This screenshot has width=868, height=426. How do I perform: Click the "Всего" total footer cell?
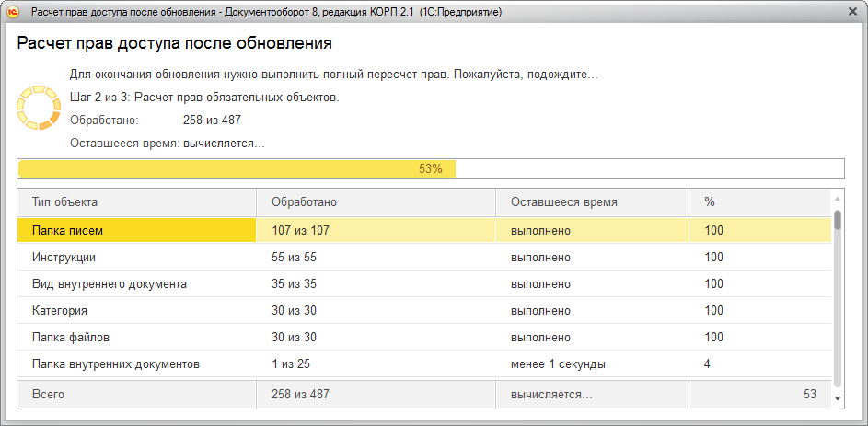(x=136, y=394)
